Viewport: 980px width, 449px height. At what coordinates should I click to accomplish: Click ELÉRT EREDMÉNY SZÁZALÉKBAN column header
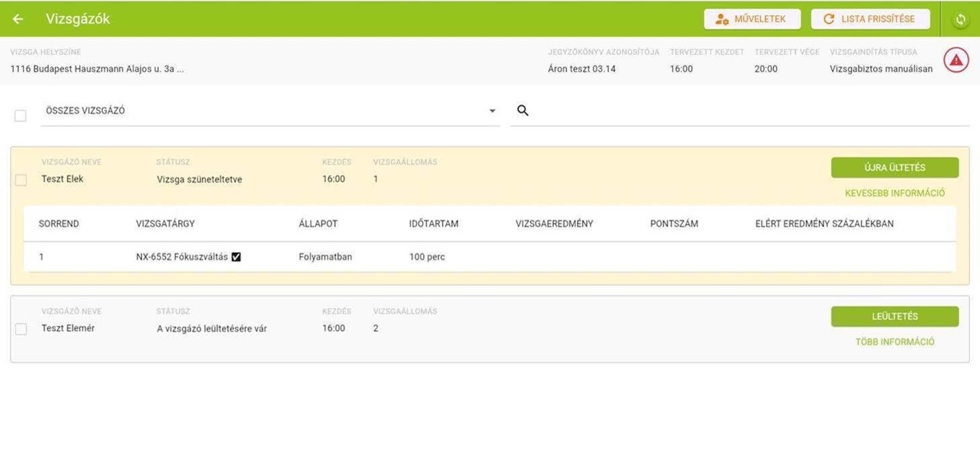tap(825, 224)
